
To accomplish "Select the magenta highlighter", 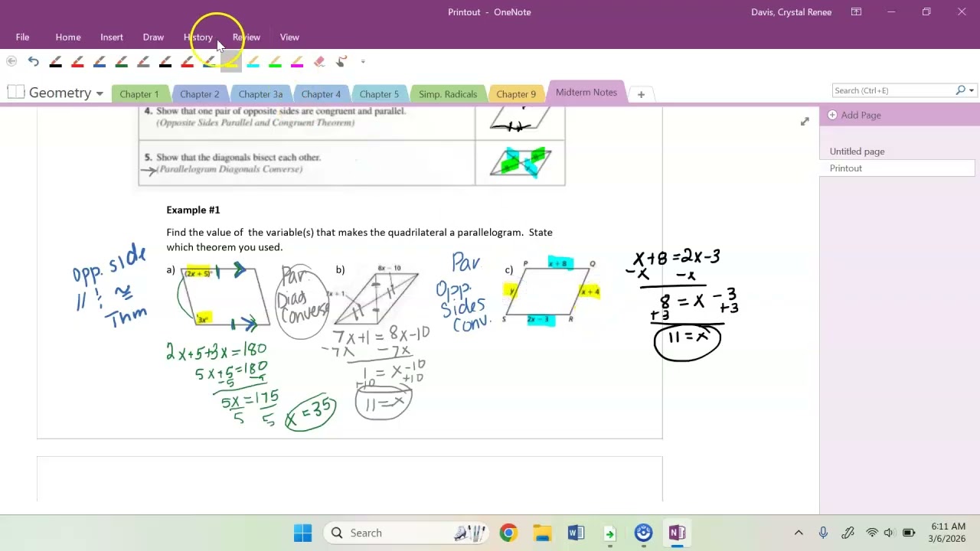I will click(296, 61).
